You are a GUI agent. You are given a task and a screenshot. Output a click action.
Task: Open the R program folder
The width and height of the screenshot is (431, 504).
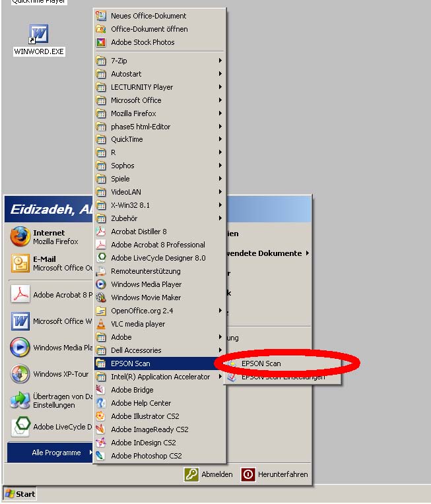coord(159,152)
